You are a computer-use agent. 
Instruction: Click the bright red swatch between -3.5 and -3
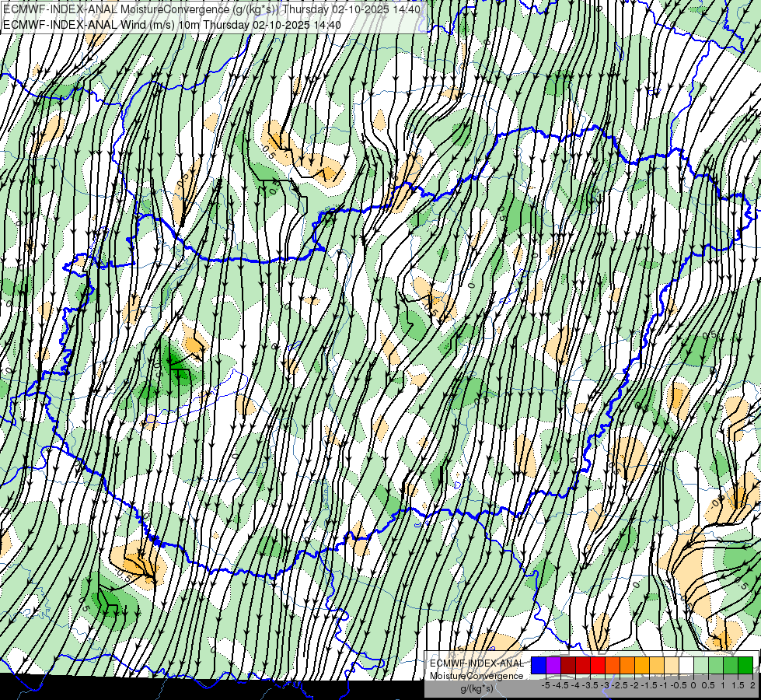[x=598, y=665]
